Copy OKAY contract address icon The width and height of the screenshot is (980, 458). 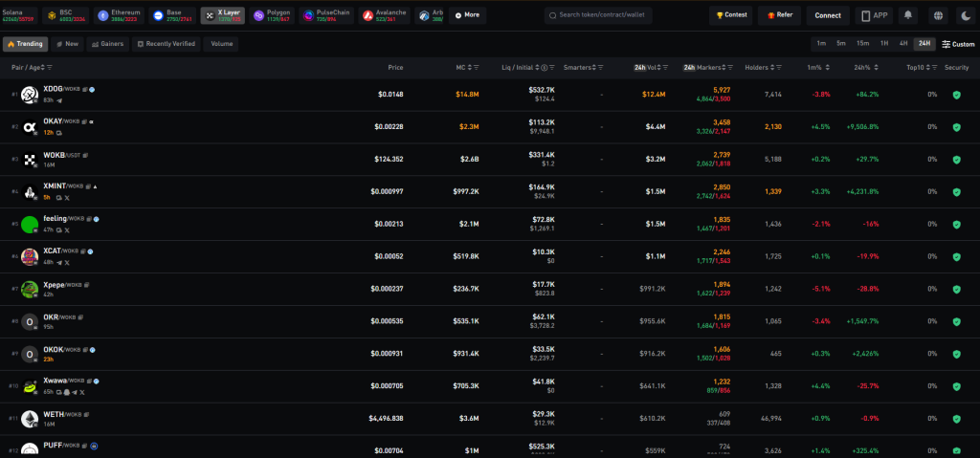click(84, 121)
